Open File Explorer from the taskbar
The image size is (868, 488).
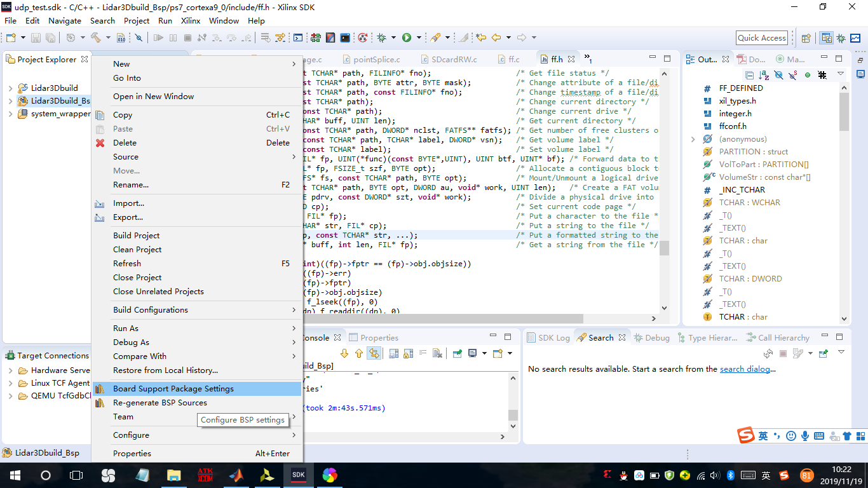pos(173,475)
